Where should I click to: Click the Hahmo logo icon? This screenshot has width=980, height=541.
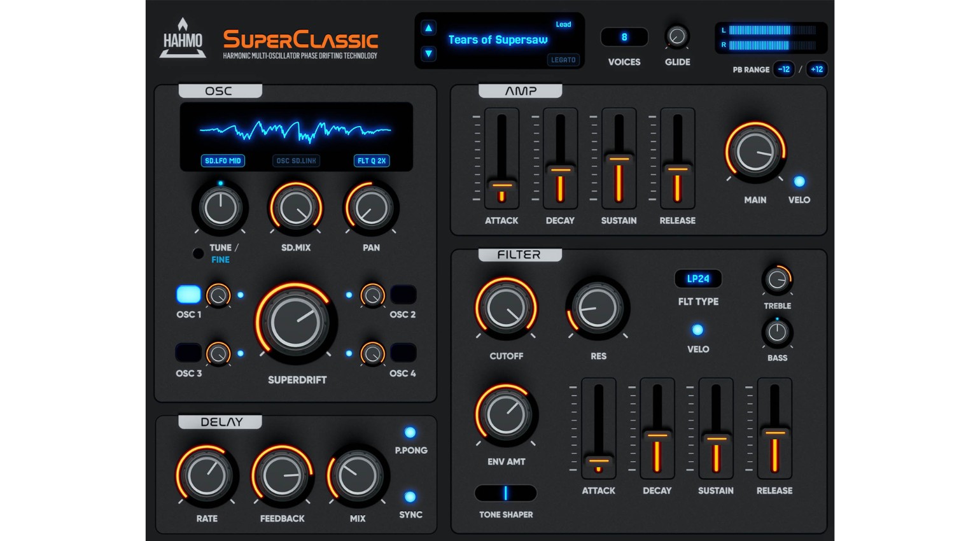183,38
